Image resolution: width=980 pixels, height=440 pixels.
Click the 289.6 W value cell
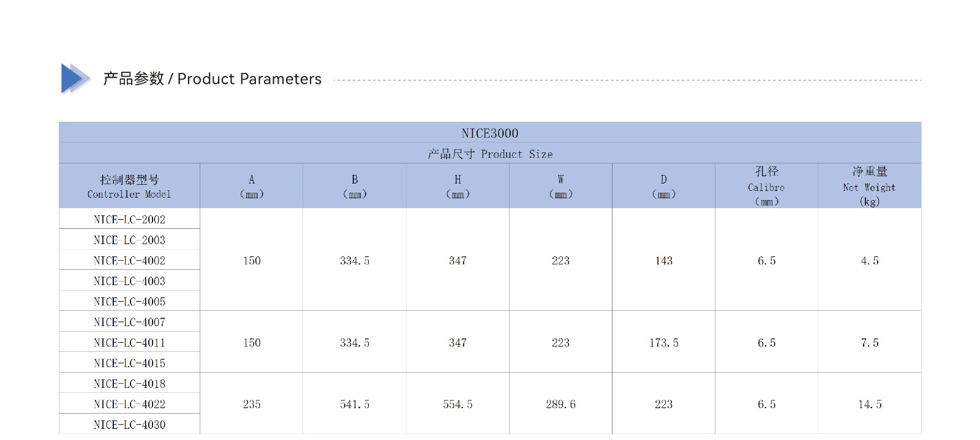560,404
